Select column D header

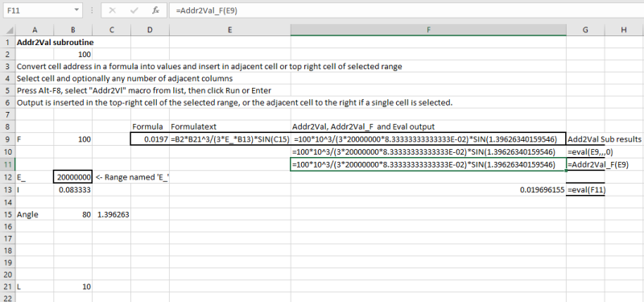coord(150,30)
